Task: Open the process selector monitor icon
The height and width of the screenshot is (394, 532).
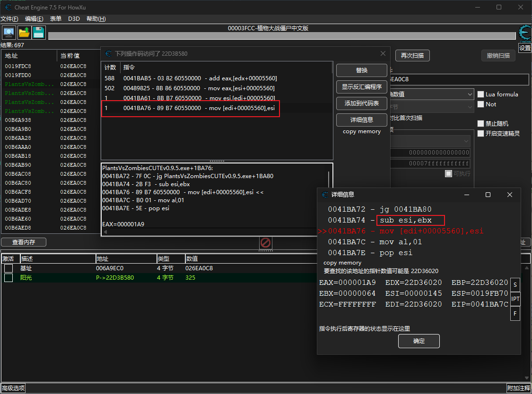Action: click(9, 33)
